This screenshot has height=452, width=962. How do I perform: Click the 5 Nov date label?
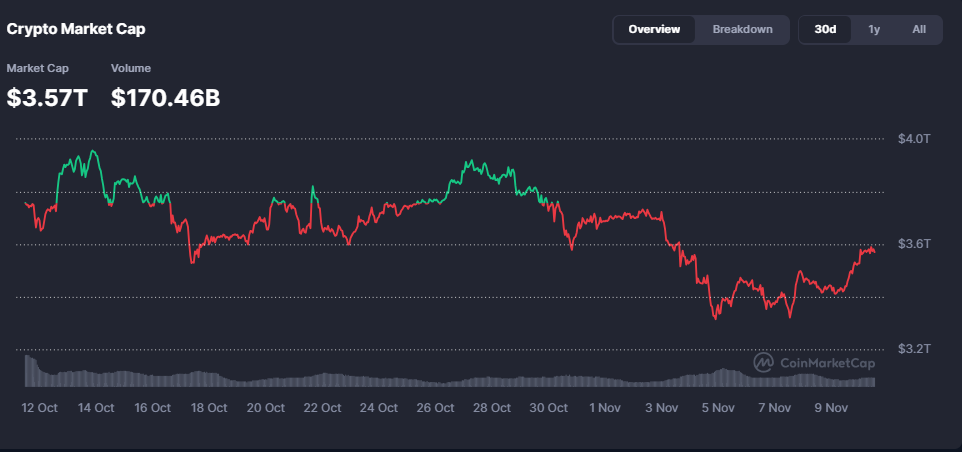tap(719, 408)
